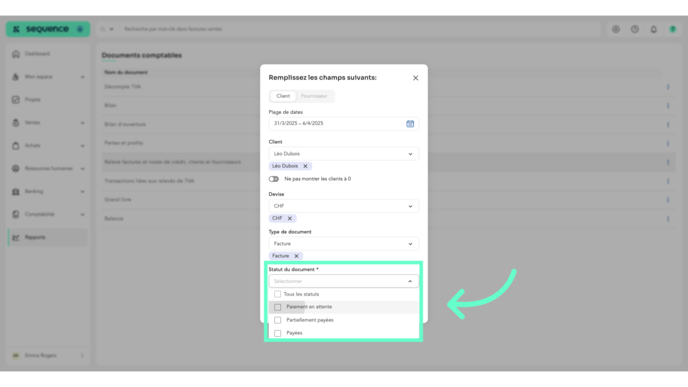Toggle Ne pas montrer les clients à 0
This screenshot has width=688, height=387.
pos(274,179)
